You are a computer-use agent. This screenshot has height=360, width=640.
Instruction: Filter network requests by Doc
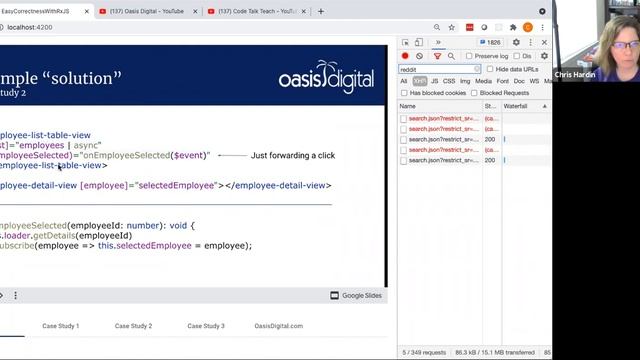tap(519, 81)
